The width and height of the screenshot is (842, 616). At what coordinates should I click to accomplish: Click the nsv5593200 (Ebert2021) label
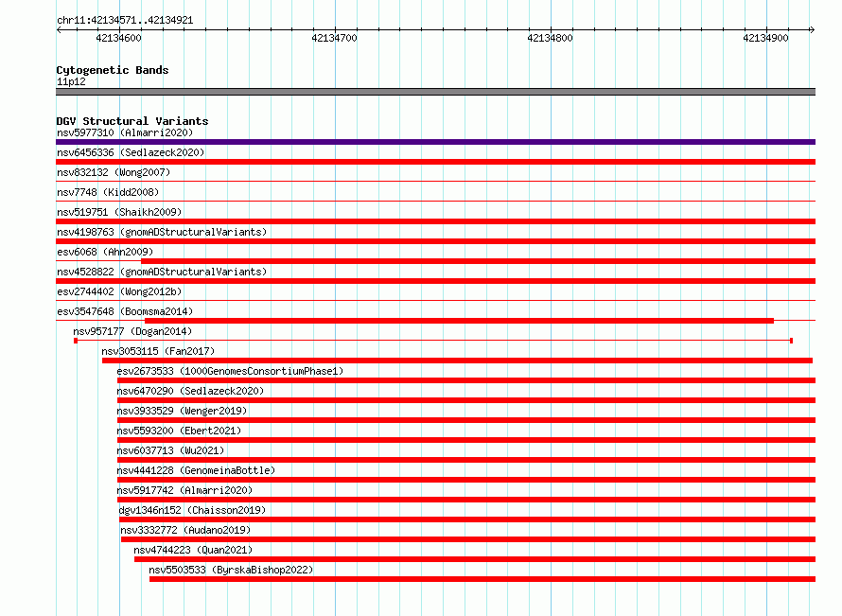point(179,431)
